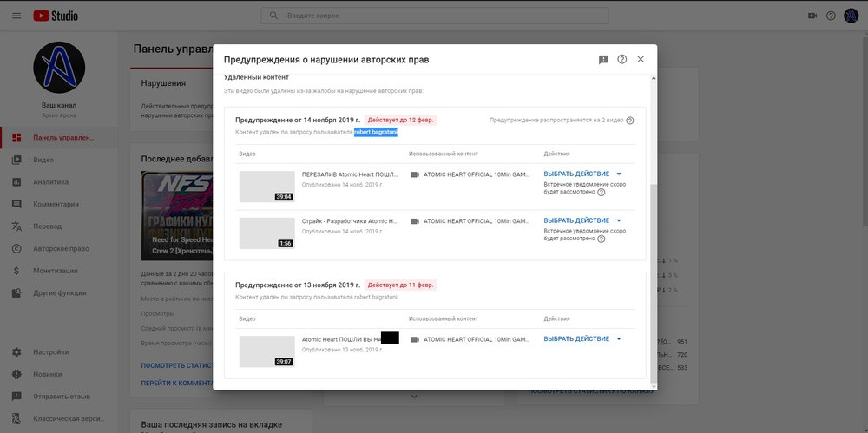Open the hamburger navigation menu
This screenshot has width=868, height=433.
16,16
